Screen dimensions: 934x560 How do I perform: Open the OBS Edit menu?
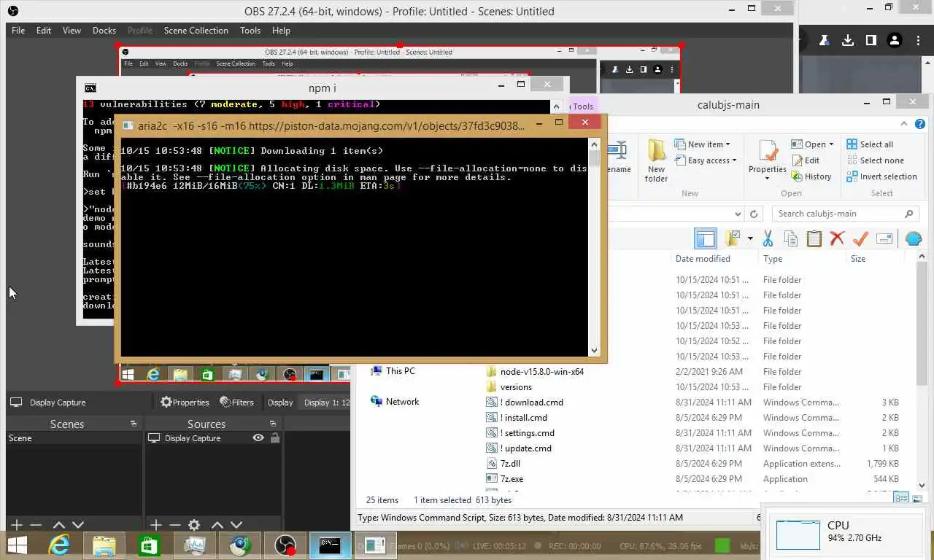pos(44,31)
